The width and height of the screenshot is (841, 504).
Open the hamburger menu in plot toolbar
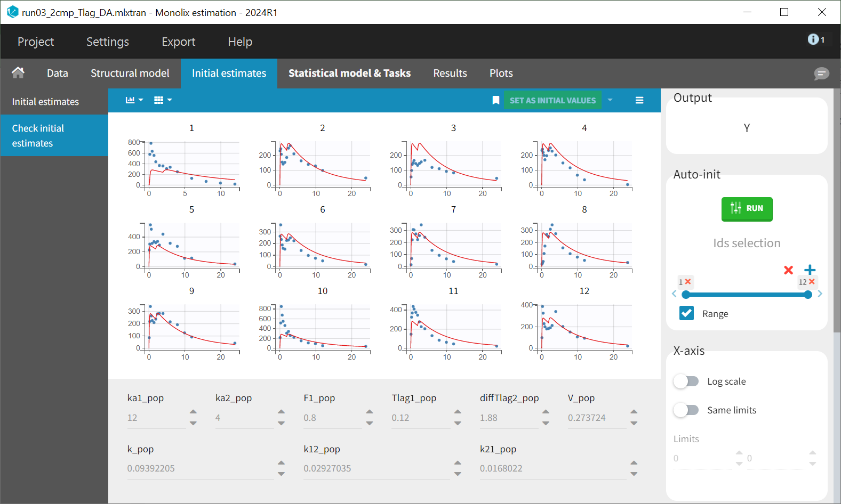click(x=639, y=100)
